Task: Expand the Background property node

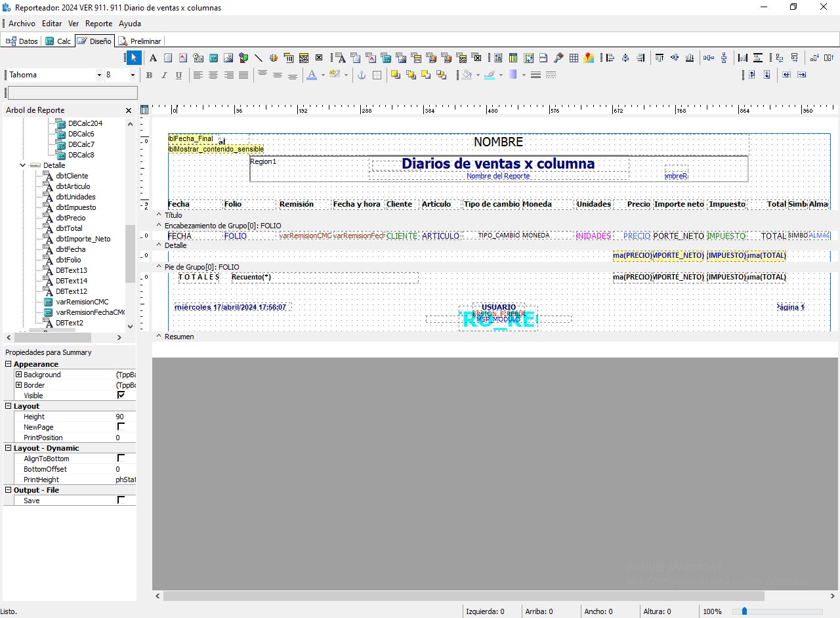Action: [18, 375]
